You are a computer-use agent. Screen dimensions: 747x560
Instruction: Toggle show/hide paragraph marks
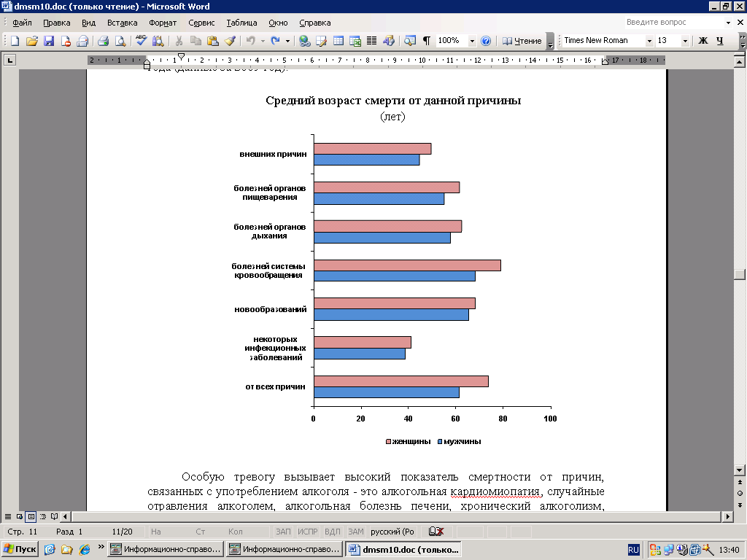427,41
